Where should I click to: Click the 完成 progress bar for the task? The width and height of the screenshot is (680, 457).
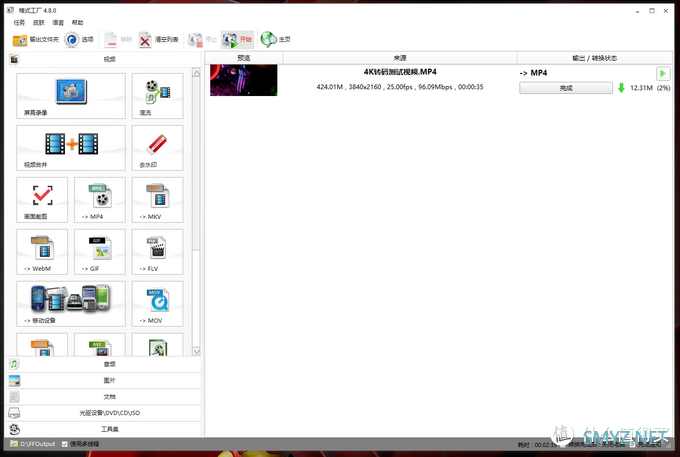pyautogui.click(x=566, y=88)
